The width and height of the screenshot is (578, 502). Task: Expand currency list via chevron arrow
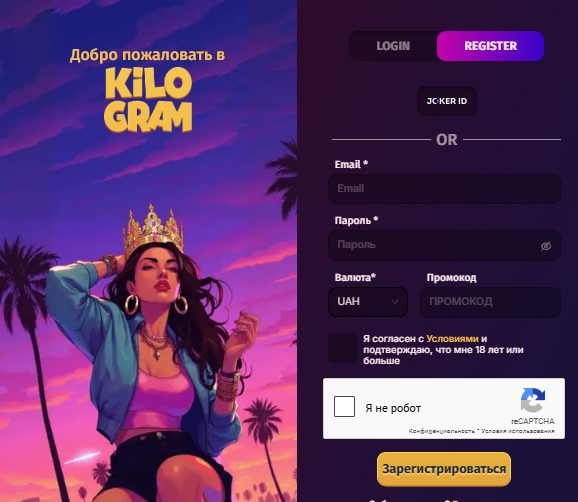tap(395, 302)
